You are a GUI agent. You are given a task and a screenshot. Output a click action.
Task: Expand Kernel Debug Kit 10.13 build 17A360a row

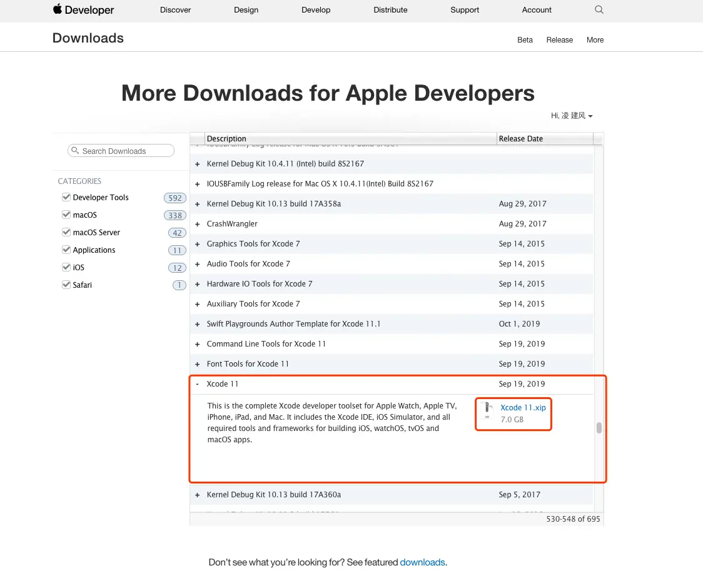click(x=197, y=495)
